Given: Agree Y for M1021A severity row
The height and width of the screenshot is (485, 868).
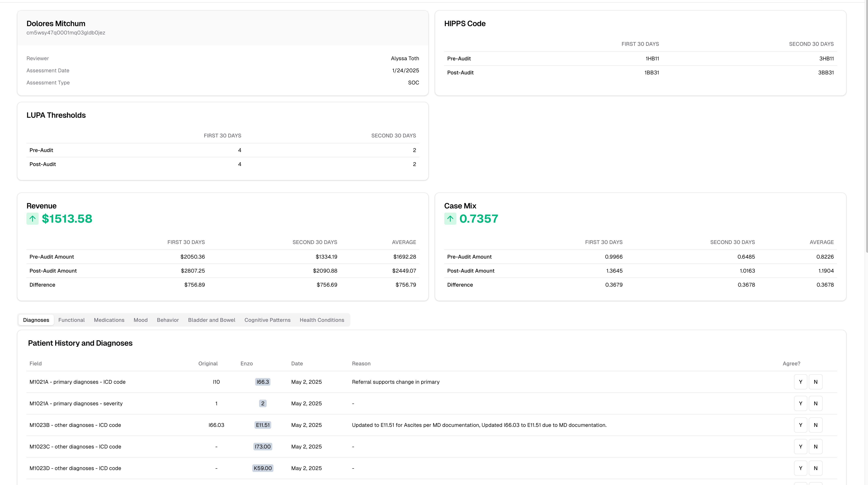Looking at the screenshot, I should (800, 403).
